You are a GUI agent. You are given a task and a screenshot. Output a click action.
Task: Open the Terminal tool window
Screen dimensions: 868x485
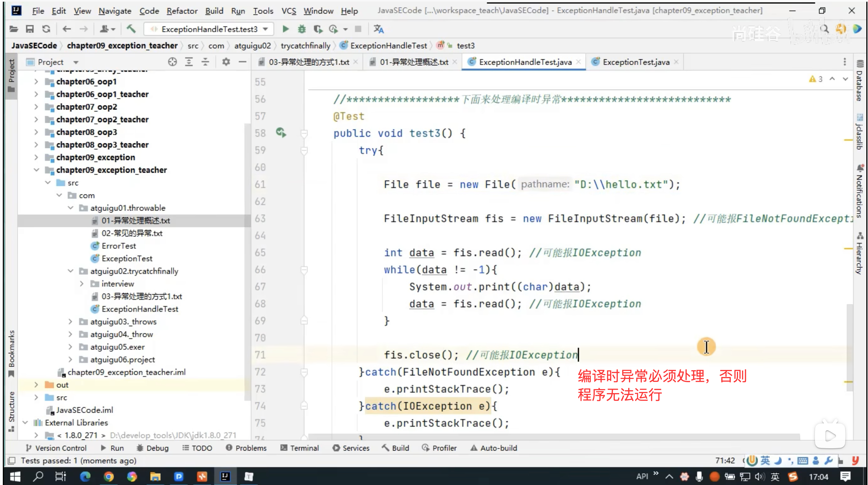click(299, 448)
